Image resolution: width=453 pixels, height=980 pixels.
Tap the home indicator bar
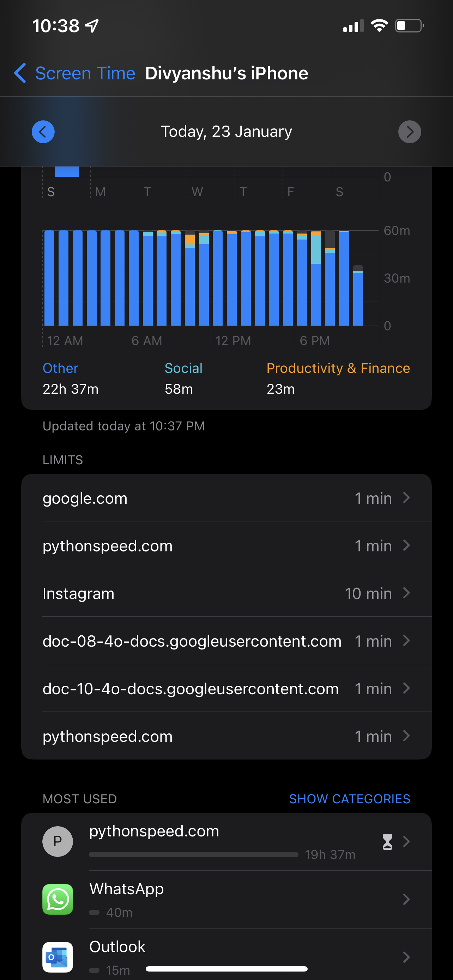(x=226, y=969)
